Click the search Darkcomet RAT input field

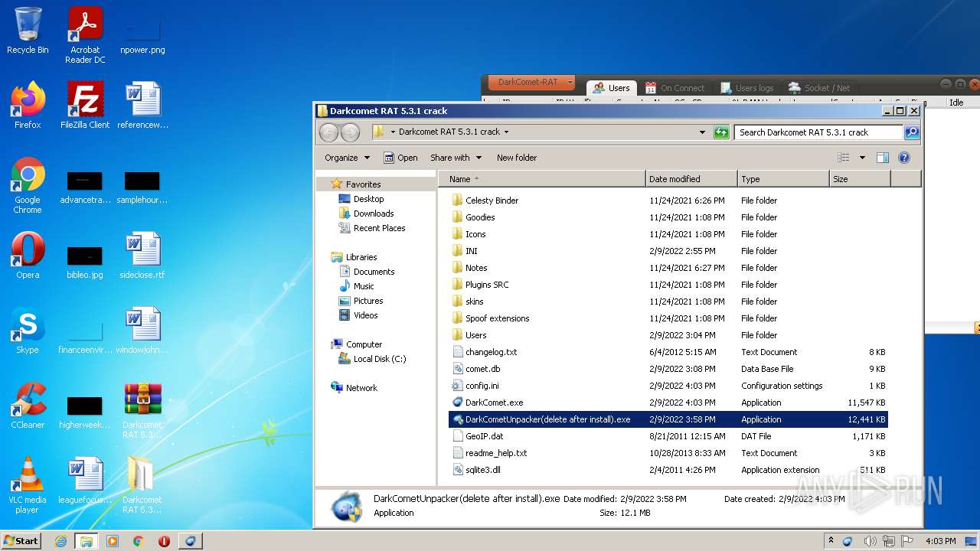(818, 132)
